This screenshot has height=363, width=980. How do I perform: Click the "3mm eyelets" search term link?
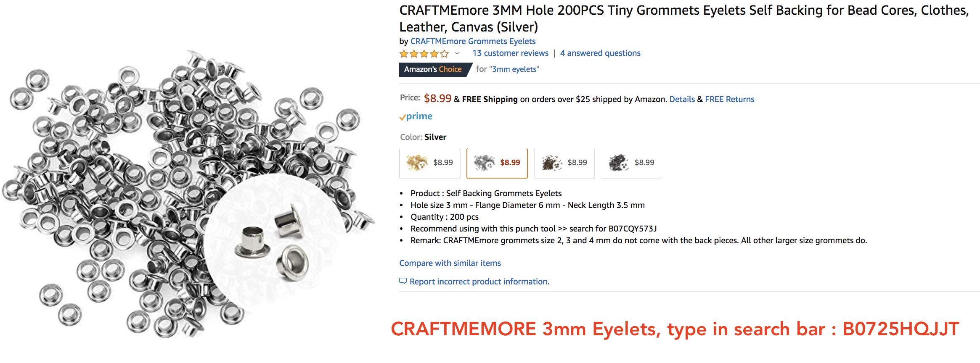(514, 69)
